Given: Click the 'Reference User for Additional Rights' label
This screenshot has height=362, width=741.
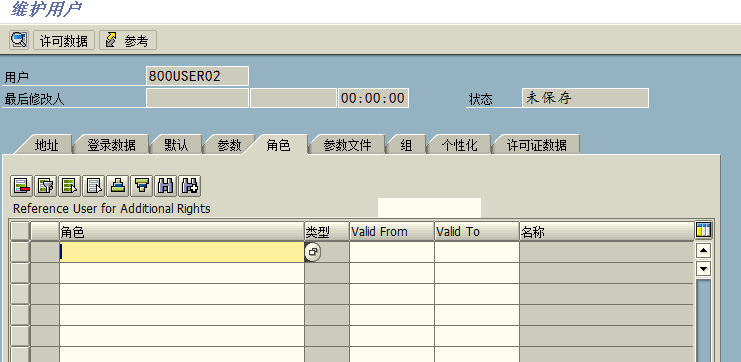Looking at the screenshot, I should (x=112, y=208).
